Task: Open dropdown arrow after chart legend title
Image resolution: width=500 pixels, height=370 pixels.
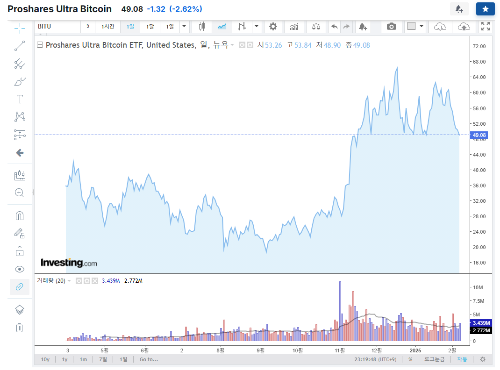Action: click(x=232, y=45)
